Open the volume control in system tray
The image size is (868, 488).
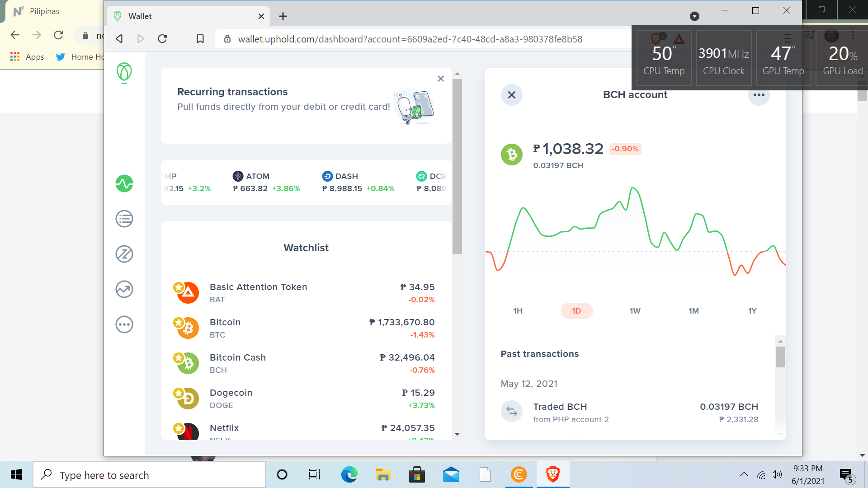pos(777,474)
